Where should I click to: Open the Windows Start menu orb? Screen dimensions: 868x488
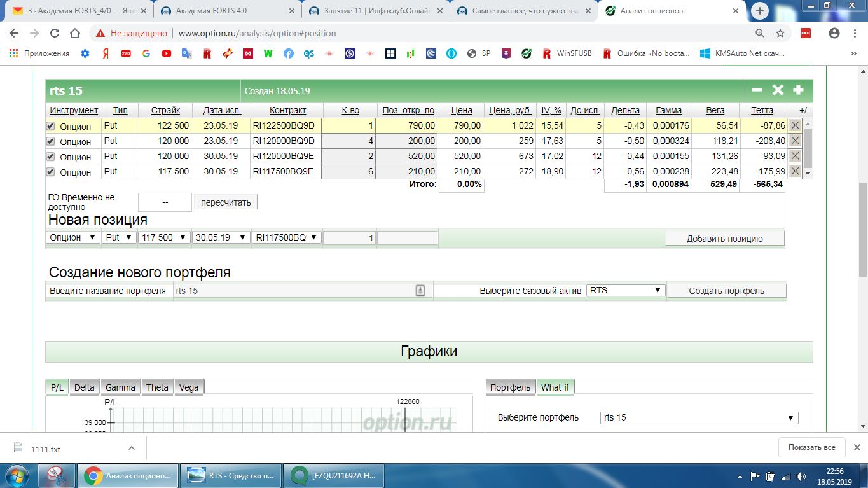pyautogui.click(x=16, y=475)
